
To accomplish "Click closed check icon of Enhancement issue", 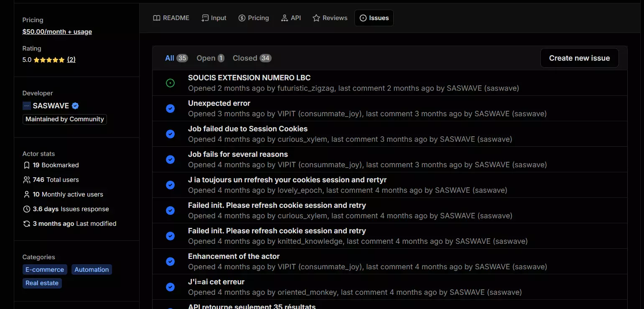I will [x=170, y=262].
